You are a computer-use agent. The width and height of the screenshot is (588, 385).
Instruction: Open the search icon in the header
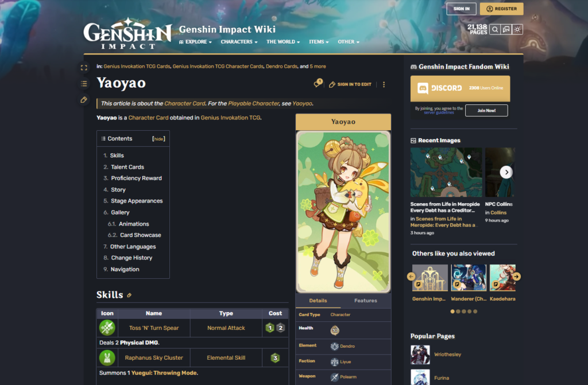495,29
